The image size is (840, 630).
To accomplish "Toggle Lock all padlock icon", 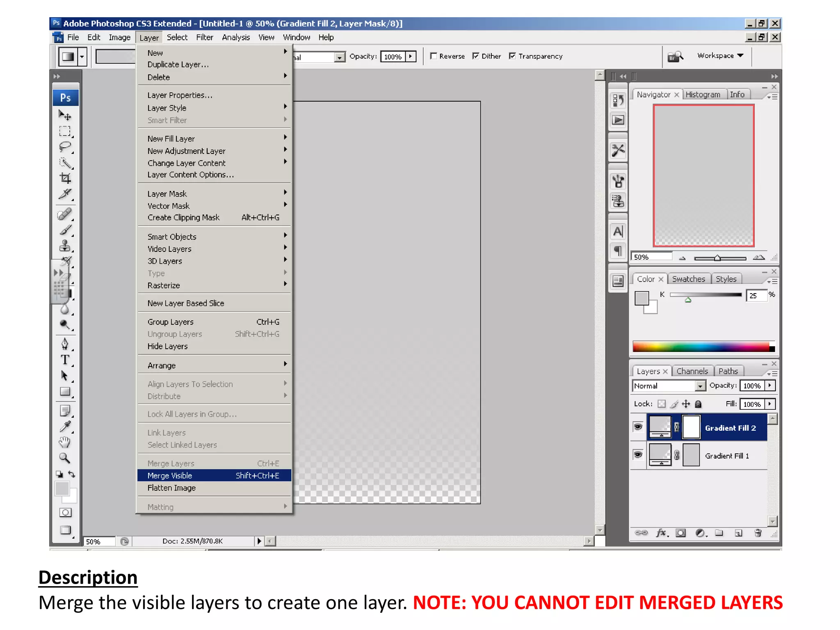I will click(698, 404).
